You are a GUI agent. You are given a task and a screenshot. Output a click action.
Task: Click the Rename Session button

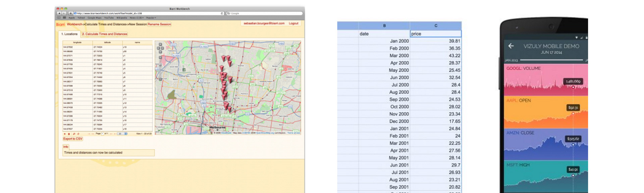pyautogui.click(x=159, y=24)
